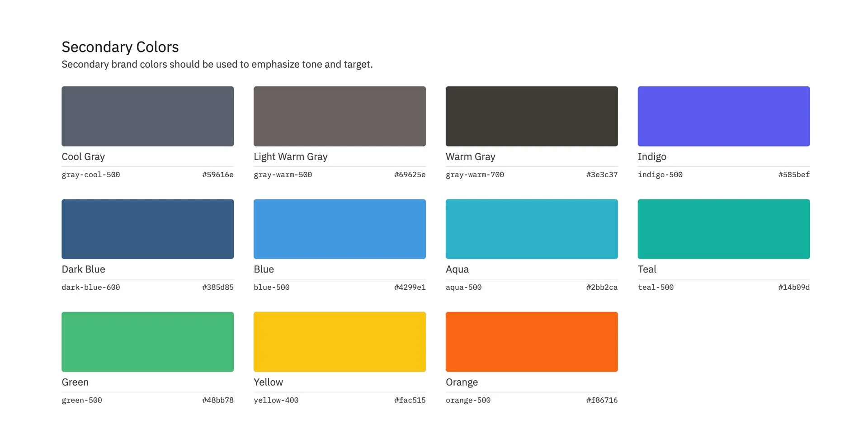Click the gray-warm-700 token name
868x434 pixels.
tap(475, 175)
